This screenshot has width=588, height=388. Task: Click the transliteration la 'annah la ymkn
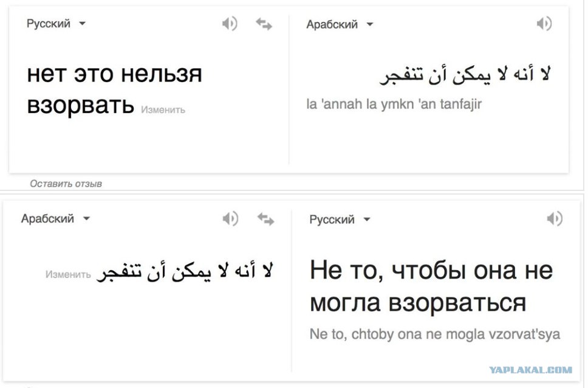(394, 104)
